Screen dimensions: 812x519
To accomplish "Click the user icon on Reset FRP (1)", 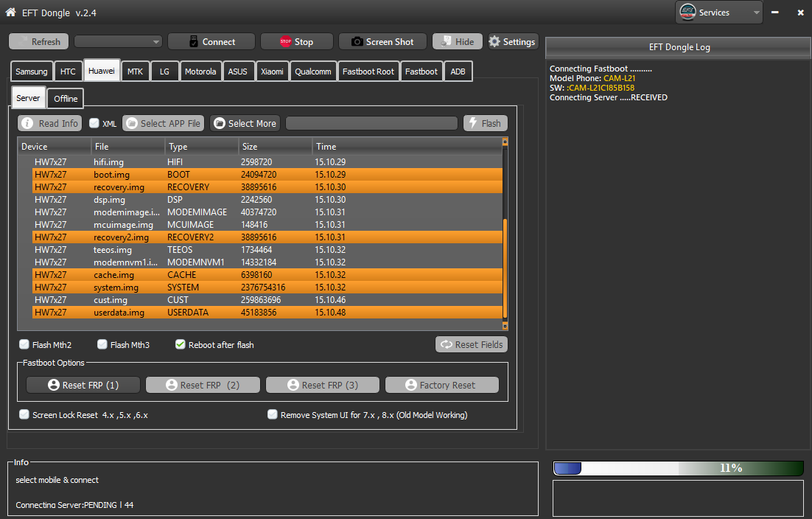I will [53, 385].
